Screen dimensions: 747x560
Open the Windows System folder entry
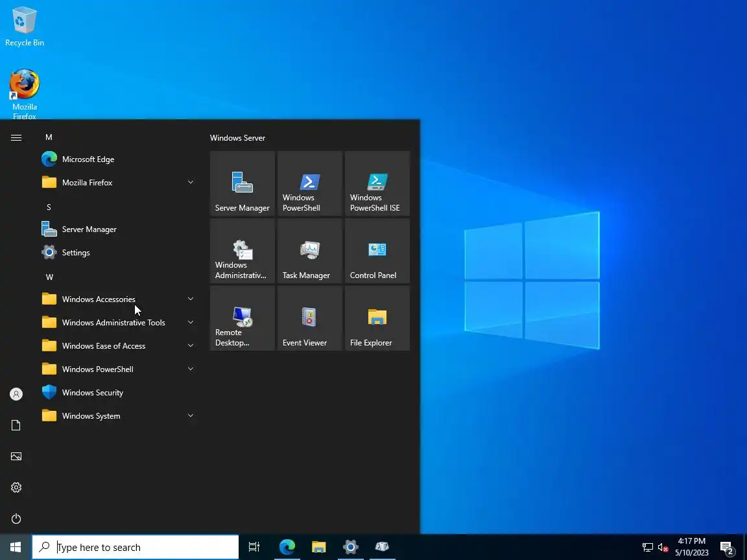click(118, 415)
